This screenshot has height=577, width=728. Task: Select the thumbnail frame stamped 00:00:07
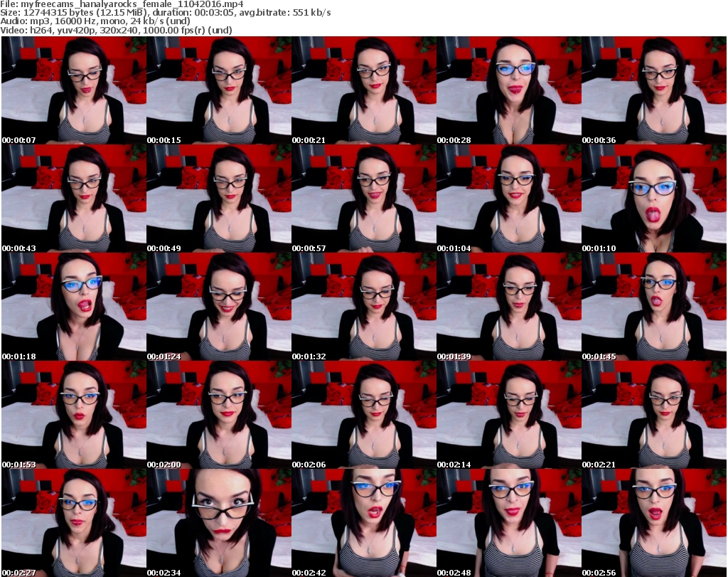pyautogui.click(x=74, y=90)
